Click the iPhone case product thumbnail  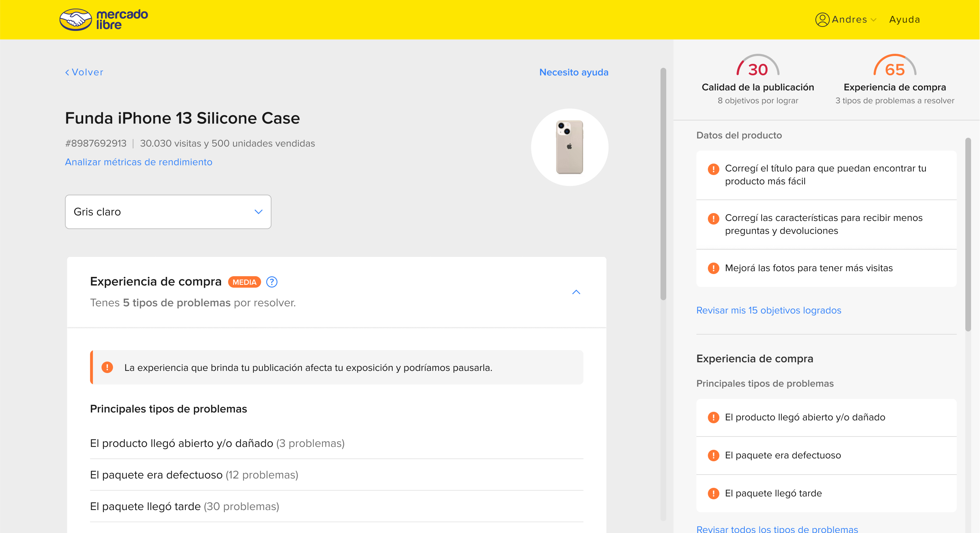569,147
